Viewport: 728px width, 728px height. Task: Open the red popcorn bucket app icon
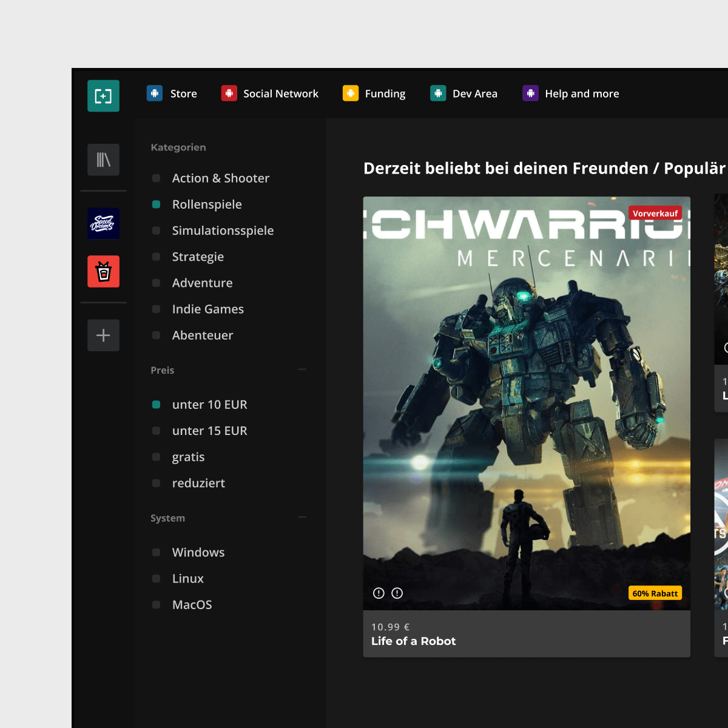point(103,271)
